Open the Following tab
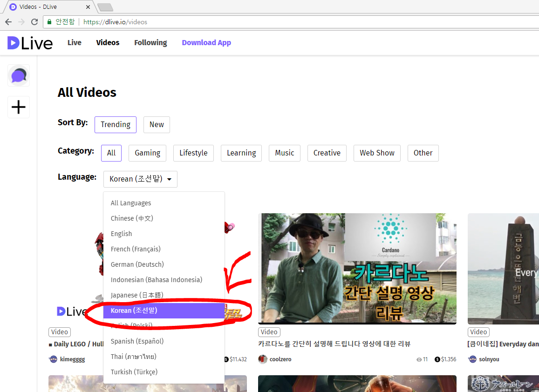This screenshot has height=392, width=539. (150, 43)
